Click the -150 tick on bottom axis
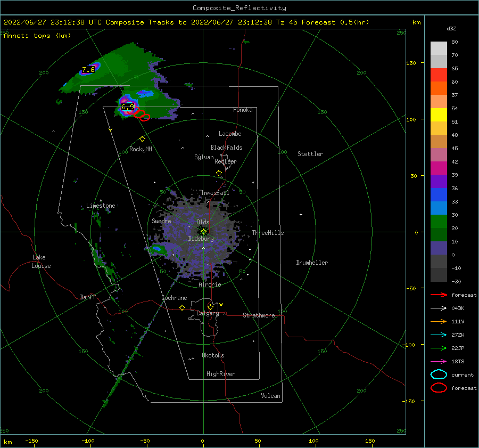 click(31, 441)
